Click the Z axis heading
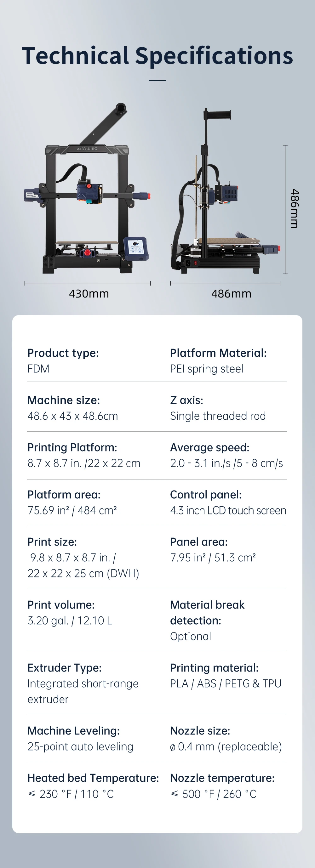 click(186, 400)
